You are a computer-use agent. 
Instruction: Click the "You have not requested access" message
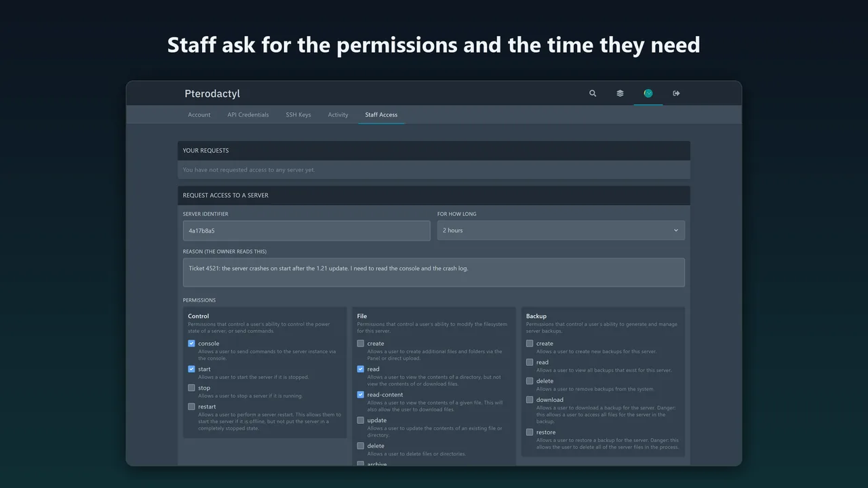[x=249, y=170]
